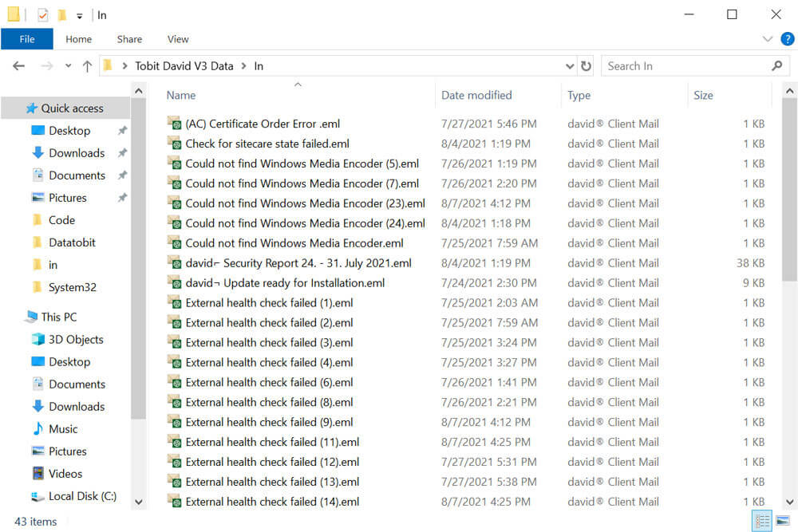The image size is (798, 532).
Task: Refresh the In folder view
Action: coord(587,66)
